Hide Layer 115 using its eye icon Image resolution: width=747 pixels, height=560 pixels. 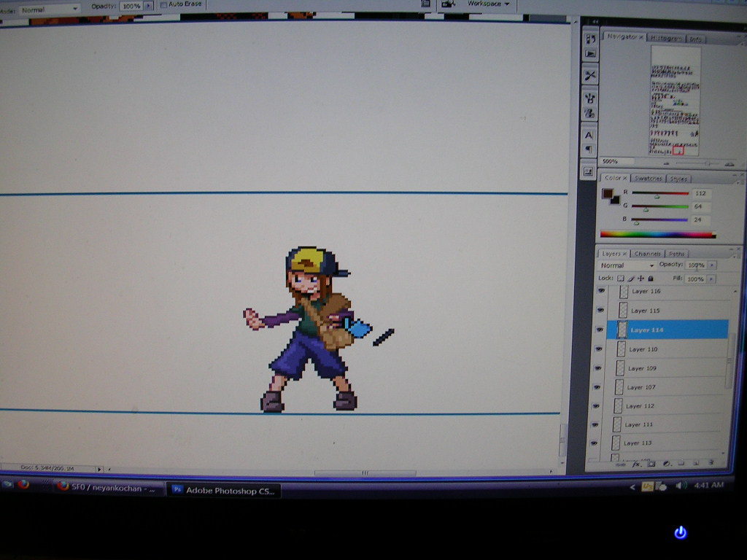(600, 310)
